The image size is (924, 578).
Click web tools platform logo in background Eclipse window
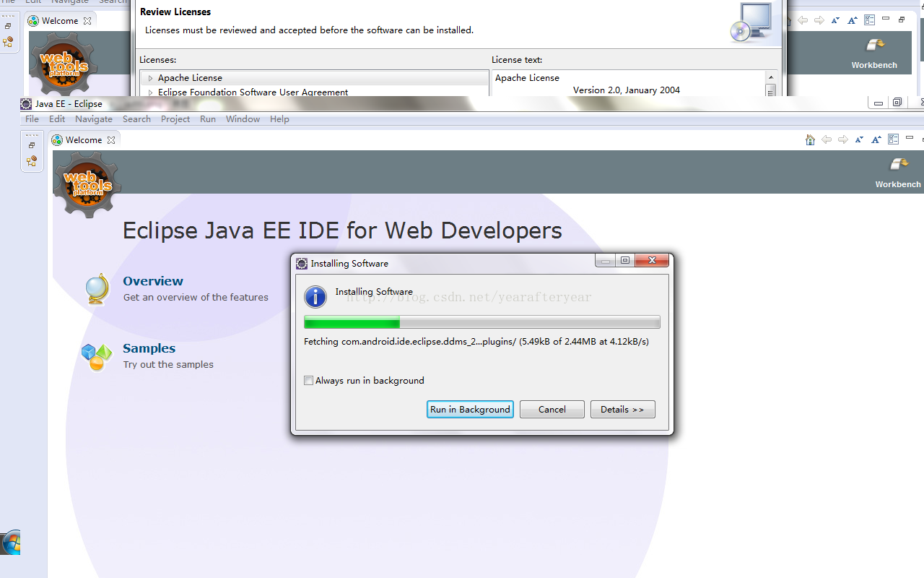coord(64,65)
